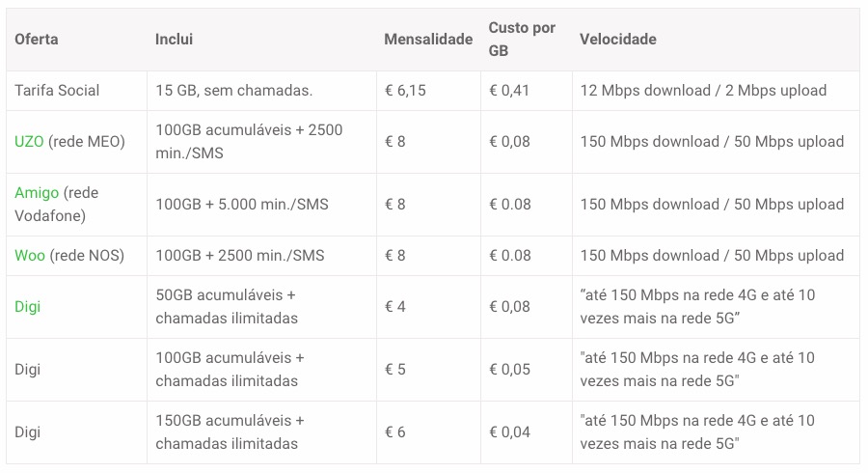Open the green Digi link
This screenshot has height=473, width=868.
(x=28, y=307)
